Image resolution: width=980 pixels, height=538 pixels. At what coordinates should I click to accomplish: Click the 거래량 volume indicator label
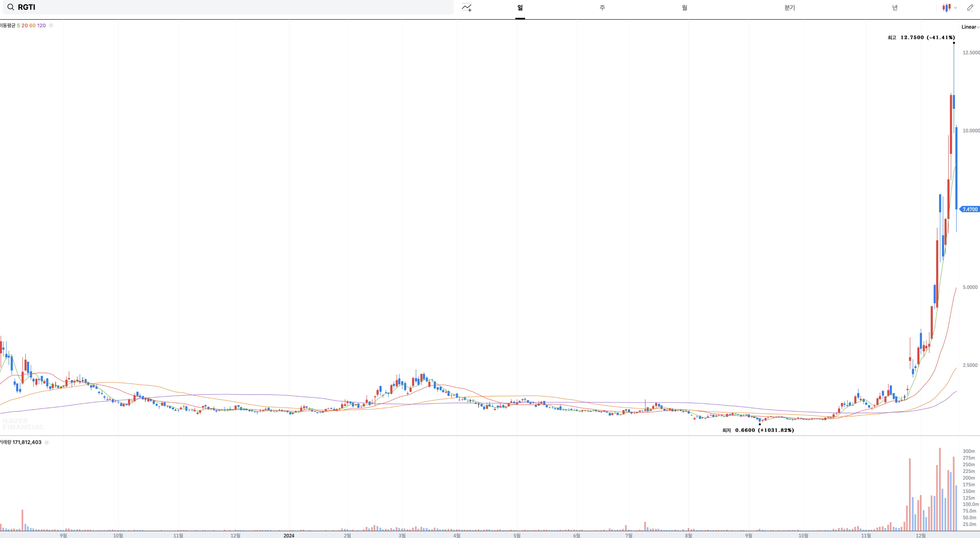[5, 442]
